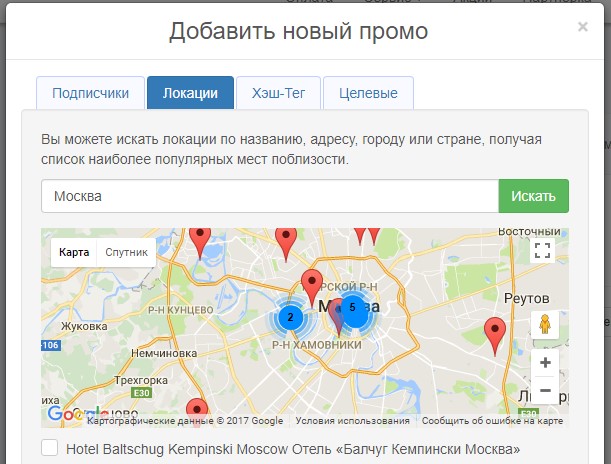Select the red pin just above the Москва label
The height and width of the screenshot is (464, 611).
[x=312, y=288]
